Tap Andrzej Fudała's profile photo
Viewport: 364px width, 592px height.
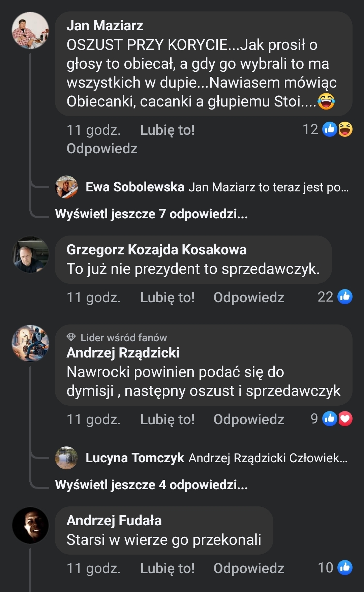click(x=30, y=525)
